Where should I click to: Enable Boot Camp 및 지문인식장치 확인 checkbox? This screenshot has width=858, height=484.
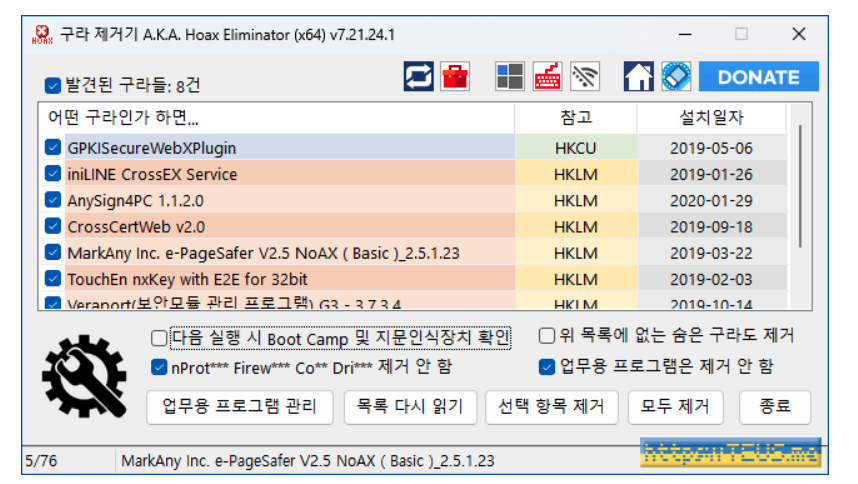tap(159, 338)
